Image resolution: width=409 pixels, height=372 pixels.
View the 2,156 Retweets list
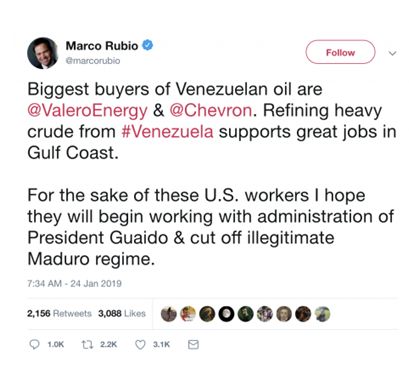tap(59, 314)
